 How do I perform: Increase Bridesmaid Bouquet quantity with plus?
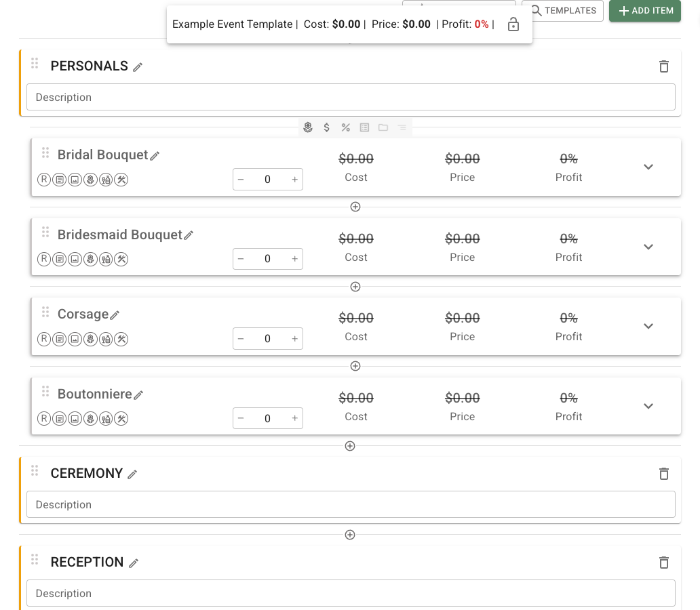[x=294, y=259]
